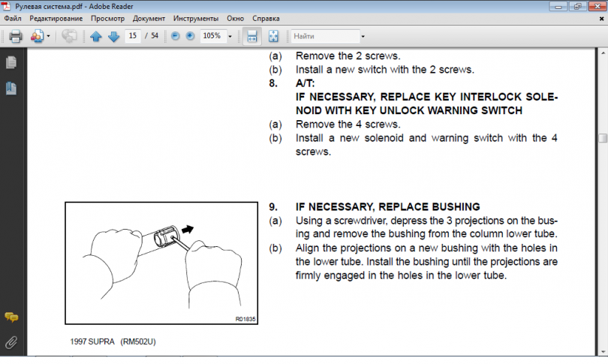
Task: Click the zoom value field 105%
Action: [x=212, y=36]
